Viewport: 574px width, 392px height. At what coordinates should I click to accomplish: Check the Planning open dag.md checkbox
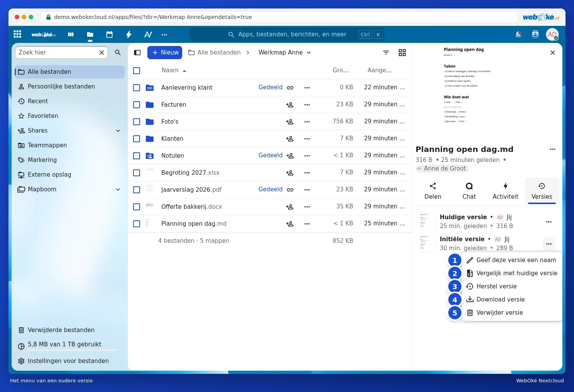point(137,224)
